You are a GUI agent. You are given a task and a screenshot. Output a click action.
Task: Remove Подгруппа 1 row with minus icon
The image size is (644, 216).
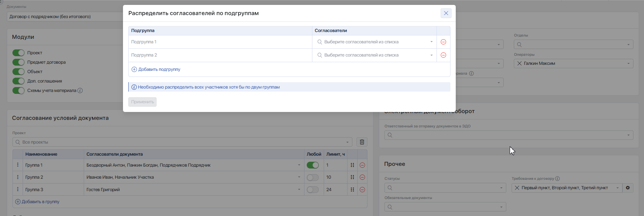point(443,42)
